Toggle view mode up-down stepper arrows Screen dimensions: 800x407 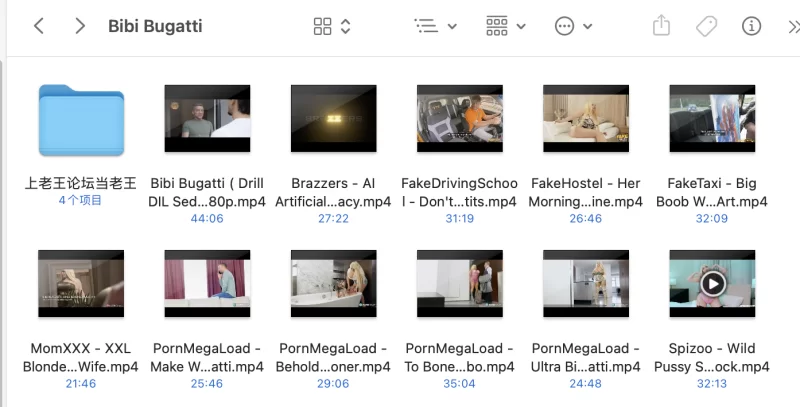point(345,26)
